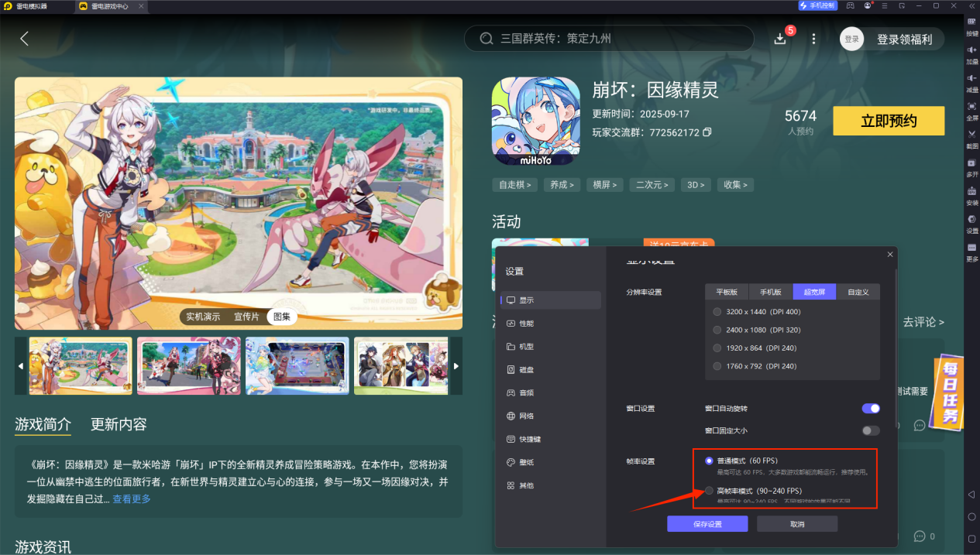Screen dimensions: 980x555
Task: Switch to 手机版 resolution tab
Action: click(771, 292)
